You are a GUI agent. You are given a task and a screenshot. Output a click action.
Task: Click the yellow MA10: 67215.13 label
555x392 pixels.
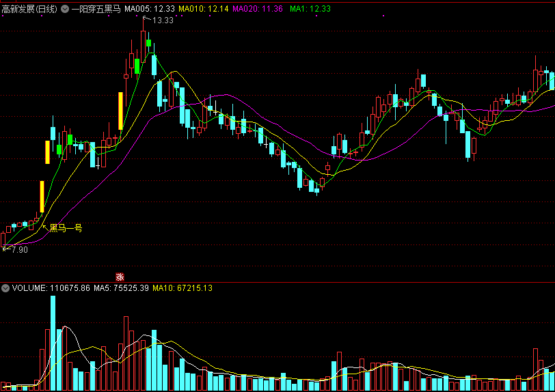(182, 288)
